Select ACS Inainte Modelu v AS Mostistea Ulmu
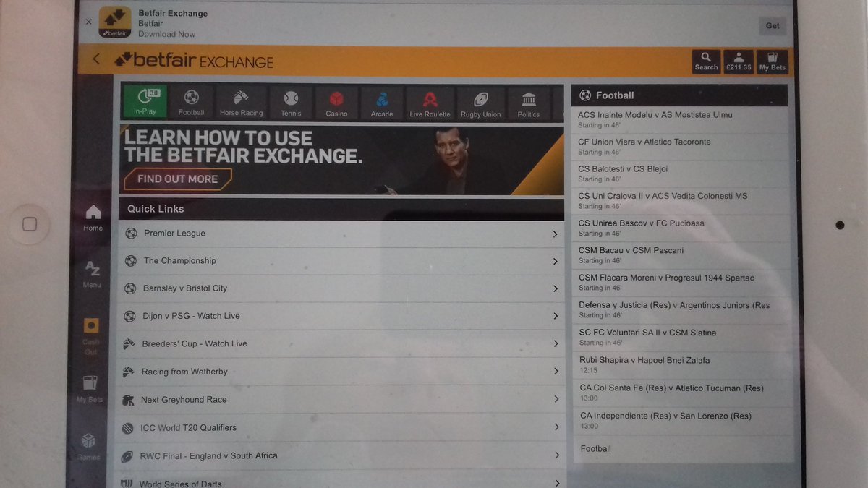The image size is (868, 488). [x=680, y=119]
